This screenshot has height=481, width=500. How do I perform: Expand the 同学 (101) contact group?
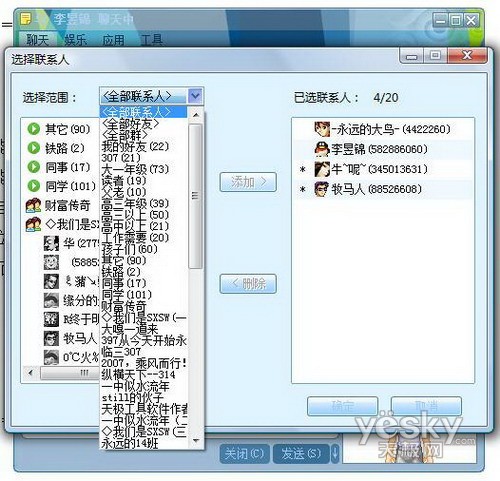pyautogui.click(x=33, y=186)
